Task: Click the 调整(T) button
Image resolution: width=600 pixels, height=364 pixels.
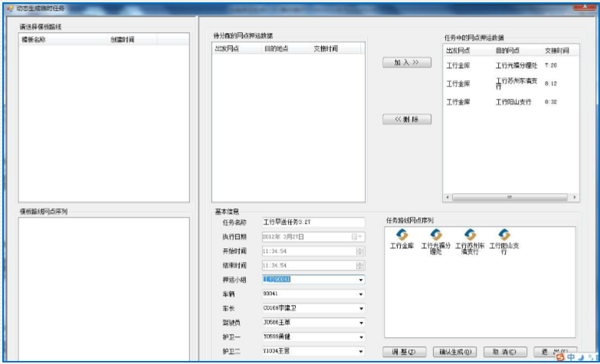Action: 404,352
